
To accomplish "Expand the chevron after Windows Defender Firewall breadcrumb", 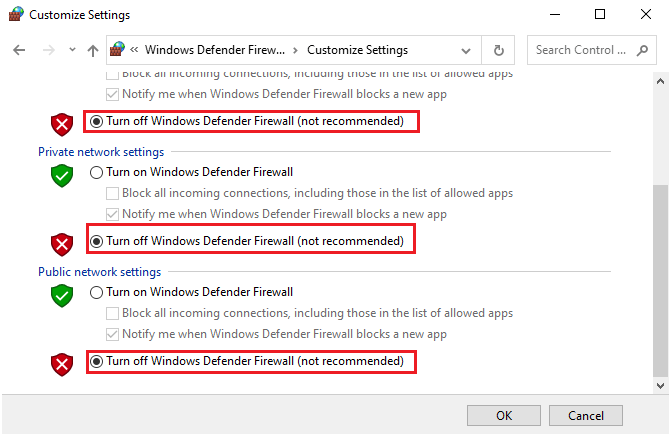I will [x=295, y=50].
